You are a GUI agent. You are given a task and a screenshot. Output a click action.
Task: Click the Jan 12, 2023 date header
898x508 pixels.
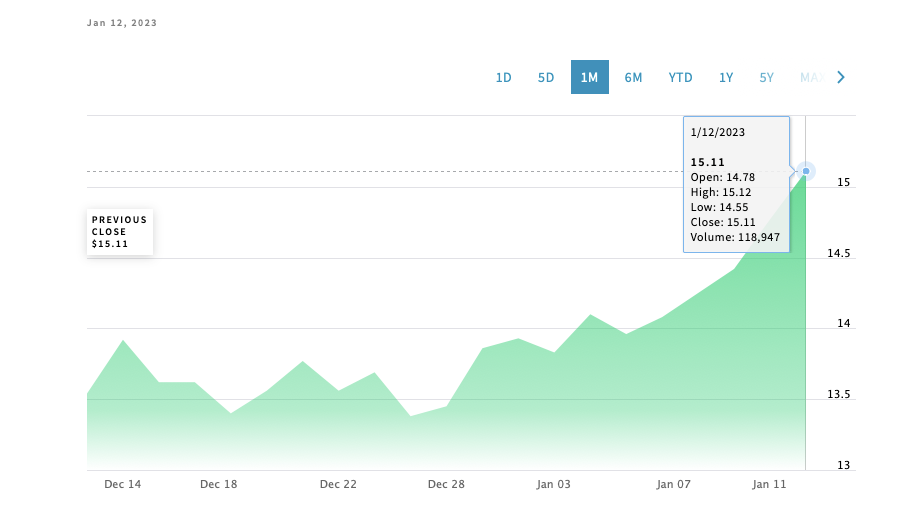(122, 23)
